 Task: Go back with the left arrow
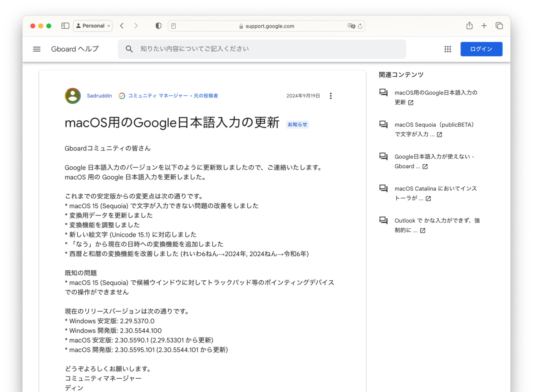point(122,26)
